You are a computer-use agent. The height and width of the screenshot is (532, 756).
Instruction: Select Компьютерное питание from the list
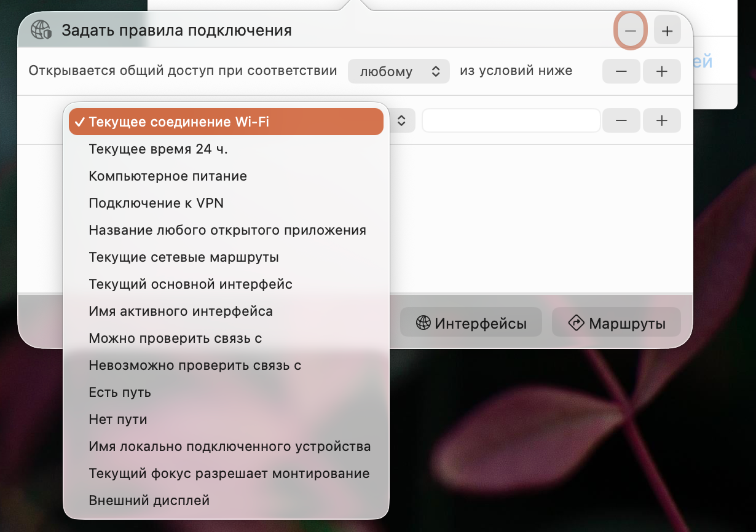168,176
